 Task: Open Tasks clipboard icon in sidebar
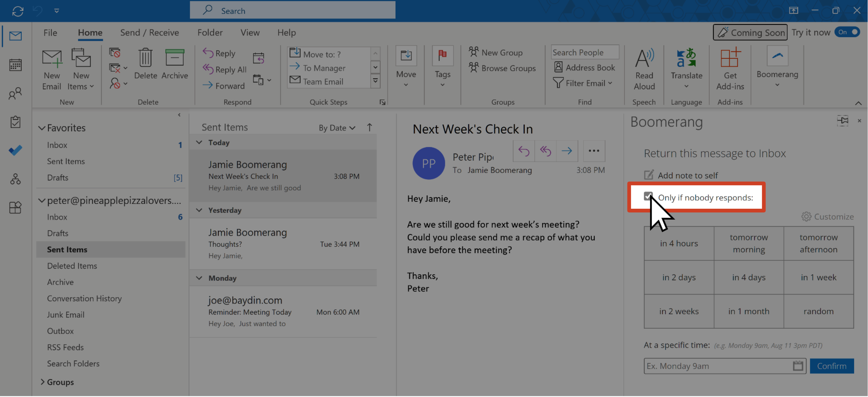15,122
